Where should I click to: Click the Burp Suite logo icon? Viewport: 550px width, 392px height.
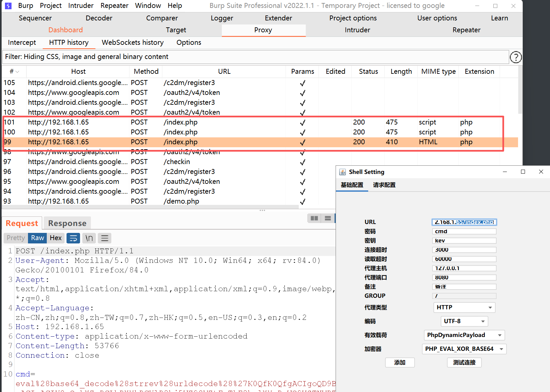point(8,6)
